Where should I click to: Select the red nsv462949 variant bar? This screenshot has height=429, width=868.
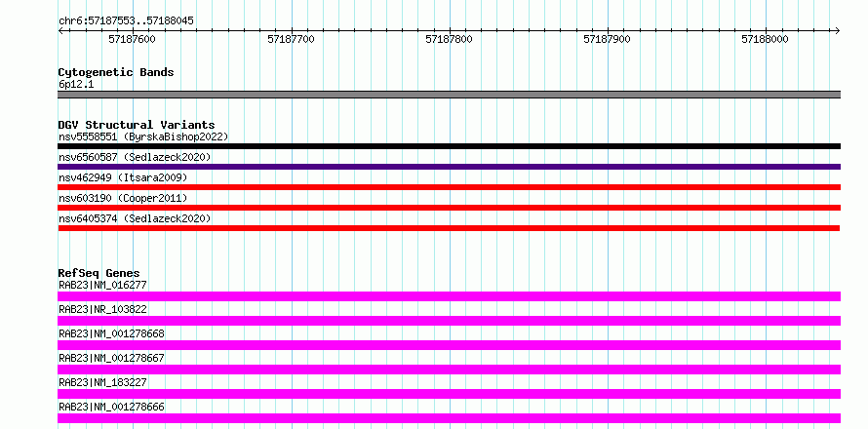point(449,187)
